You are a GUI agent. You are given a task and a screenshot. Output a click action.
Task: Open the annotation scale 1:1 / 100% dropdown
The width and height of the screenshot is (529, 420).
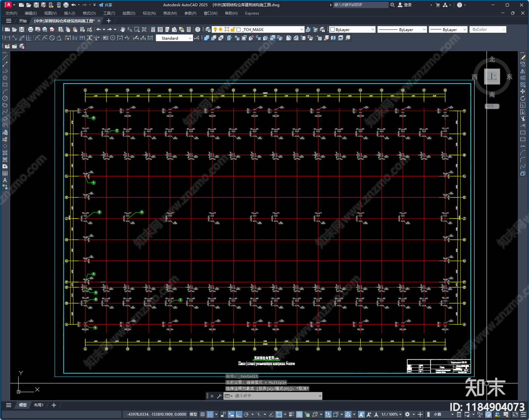pyautogui.click(x=391, y=414)
